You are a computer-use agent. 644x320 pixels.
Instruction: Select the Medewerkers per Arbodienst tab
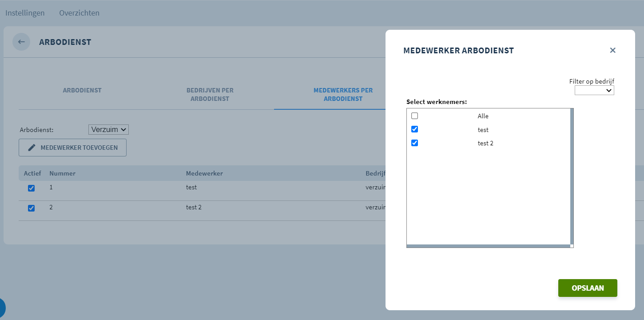point(343,94)
